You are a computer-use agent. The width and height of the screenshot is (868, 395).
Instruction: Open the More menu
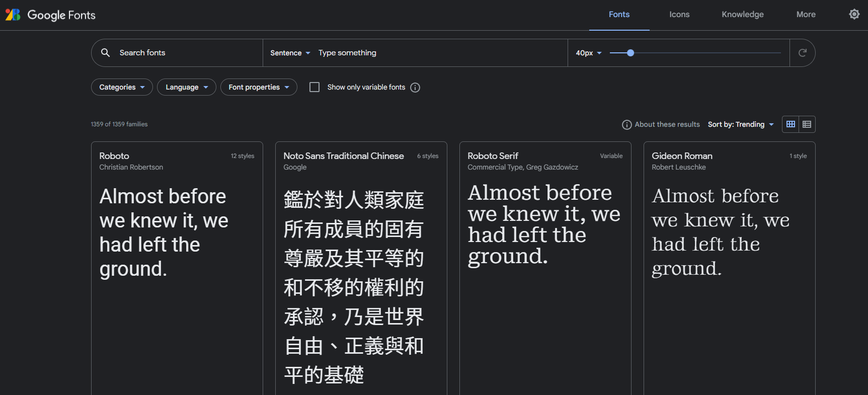(806, 15)
